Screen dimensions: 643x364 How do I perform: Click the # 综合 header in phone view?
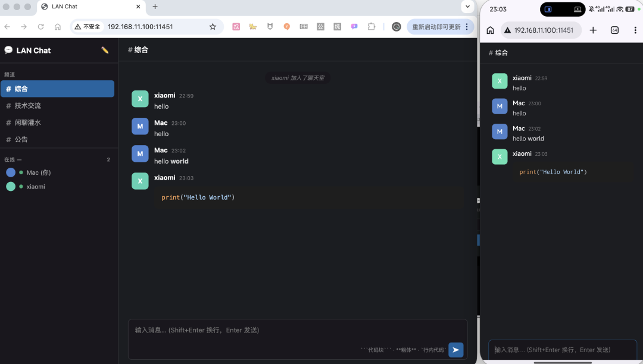coord(498,53)
